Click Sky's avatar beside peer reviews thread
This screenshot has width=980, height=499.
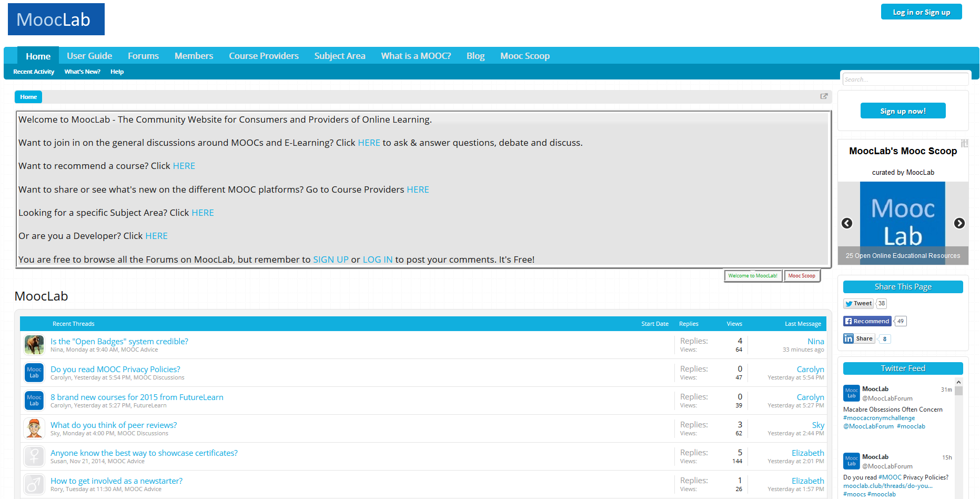(34, 428)
